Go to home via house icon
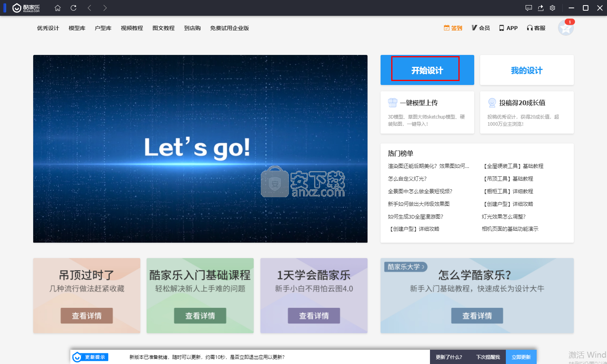Screen dimensions: 607x364 (58, 8)
